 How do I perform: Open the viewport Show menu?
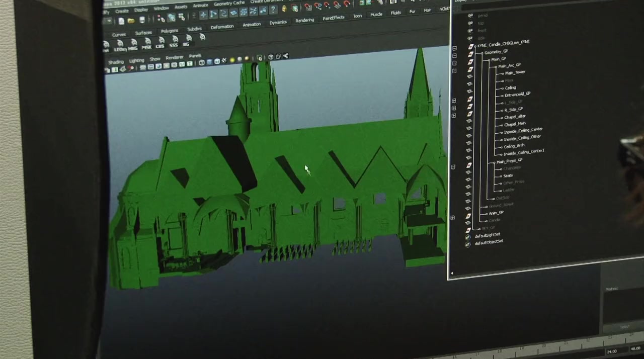coord(155,59)
